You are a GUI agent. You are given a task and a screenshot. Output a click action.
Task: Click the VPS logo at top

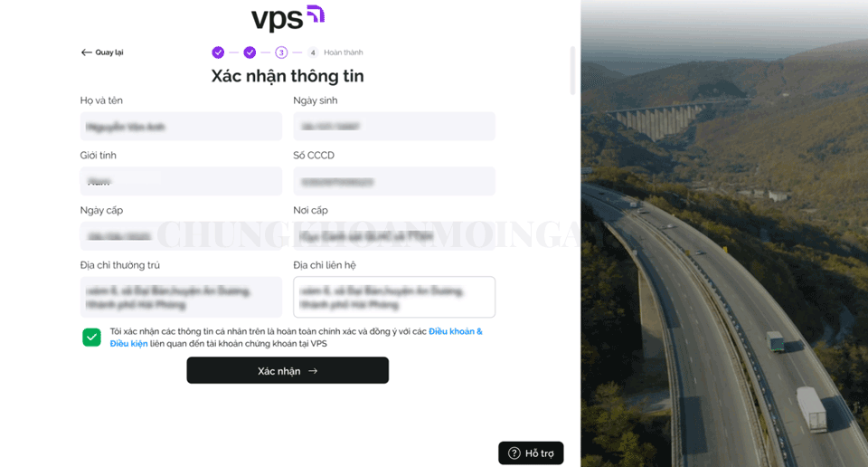coord(288,18)
